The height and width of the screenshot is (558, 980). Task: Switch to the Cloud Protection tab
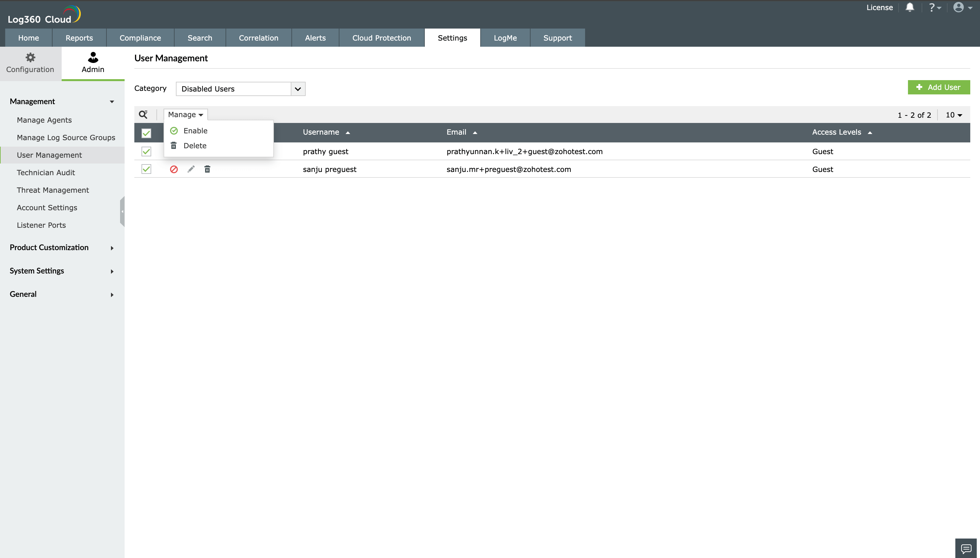[x=381, y=38]
